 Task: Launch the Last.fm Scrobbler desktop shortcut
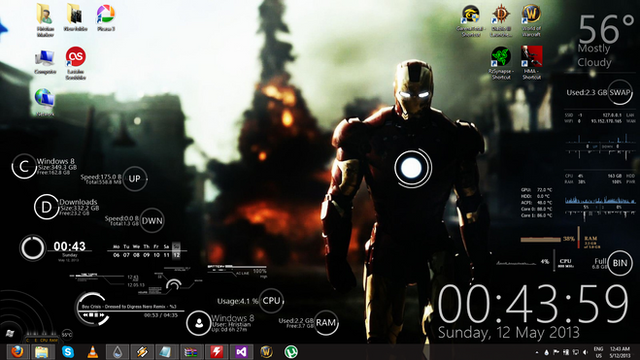(x=76, y=62)
